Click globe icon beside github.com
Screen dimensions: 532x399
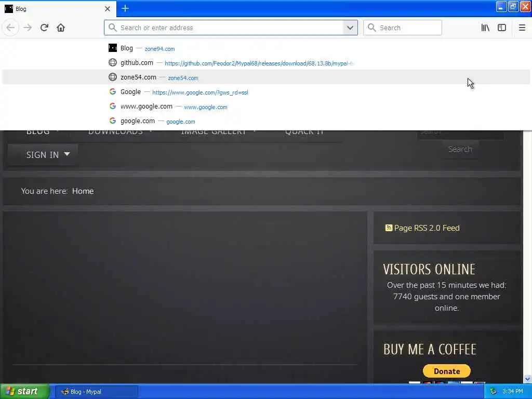tap(113, 63)
